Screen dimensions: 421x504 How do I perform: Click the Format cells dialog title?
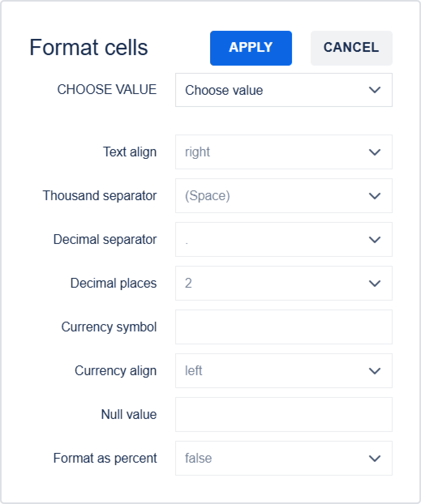point(89,47)
